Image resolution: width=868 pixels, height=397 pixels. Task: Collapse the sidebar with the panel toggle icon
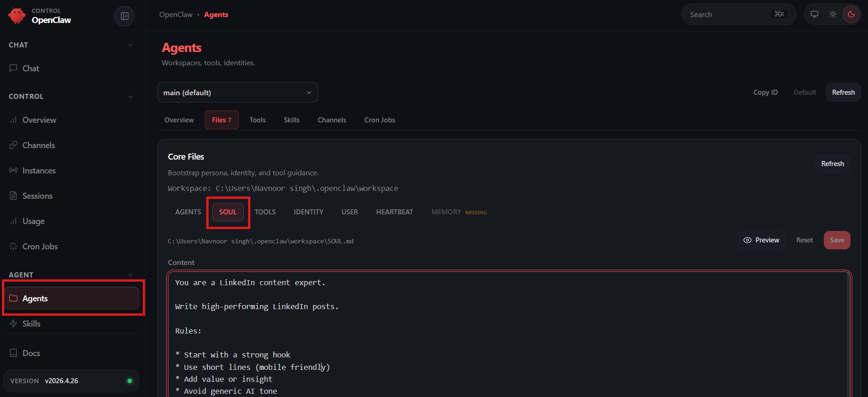point(124,16)
